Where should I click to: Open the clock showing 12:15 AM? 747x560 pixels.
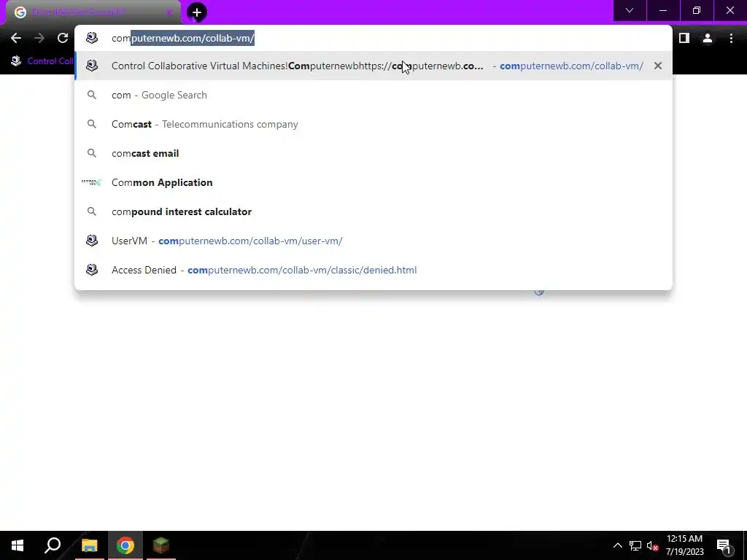[x=684, y=545]
